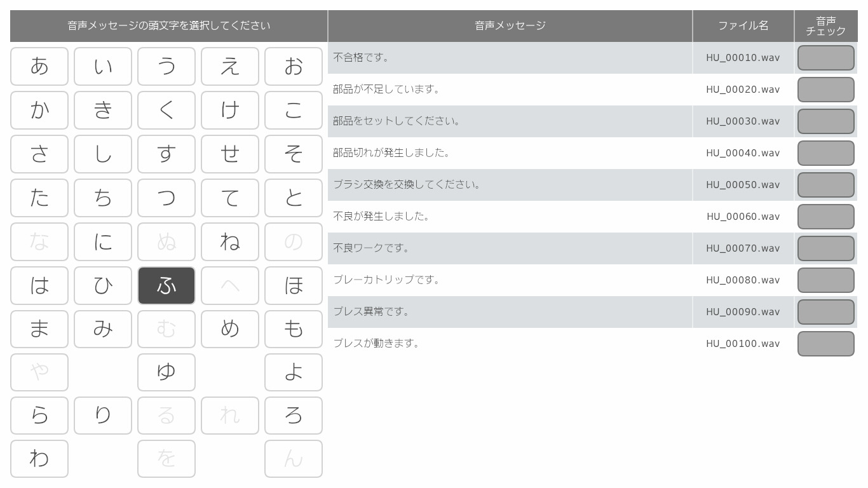Select the う kana key
Image resolution: width=868 pixels, height=488 pixels.
coord(166,66)
